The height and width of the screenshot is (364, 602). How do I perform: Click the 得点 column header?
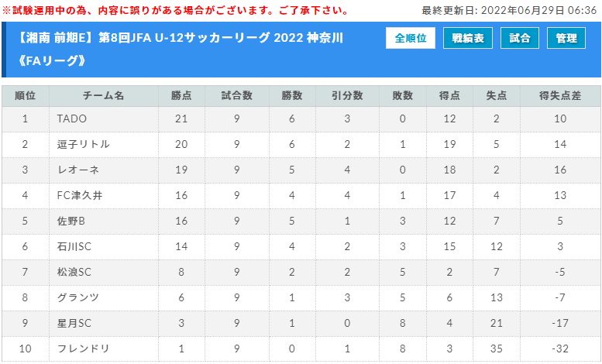pos(449,95)
